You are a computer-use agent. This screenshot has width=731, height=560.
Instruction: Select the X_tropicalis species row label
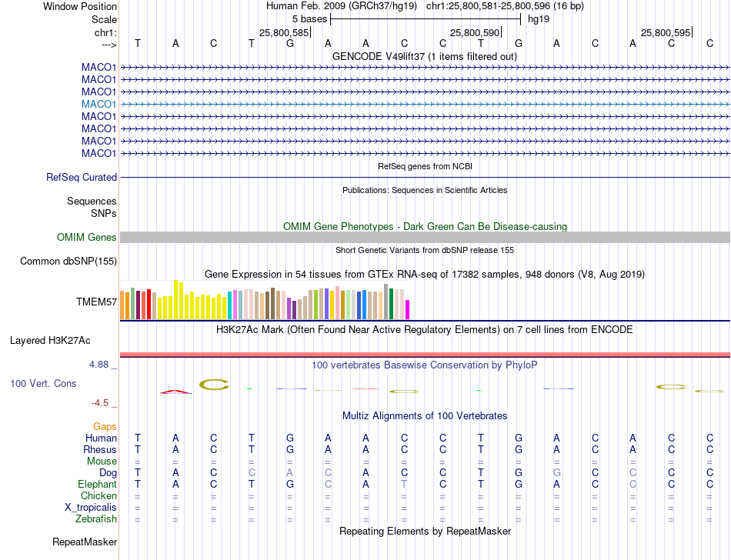point(91,508)
